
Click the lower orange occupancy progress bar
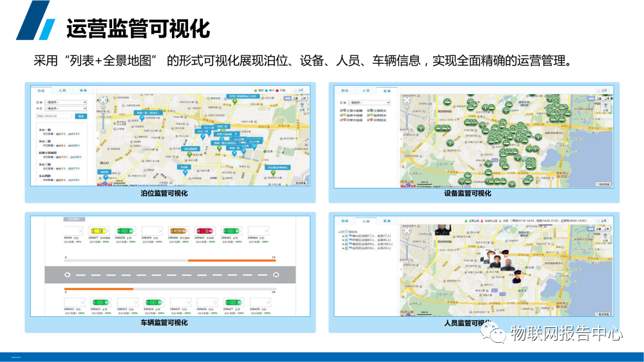point(99,289)
